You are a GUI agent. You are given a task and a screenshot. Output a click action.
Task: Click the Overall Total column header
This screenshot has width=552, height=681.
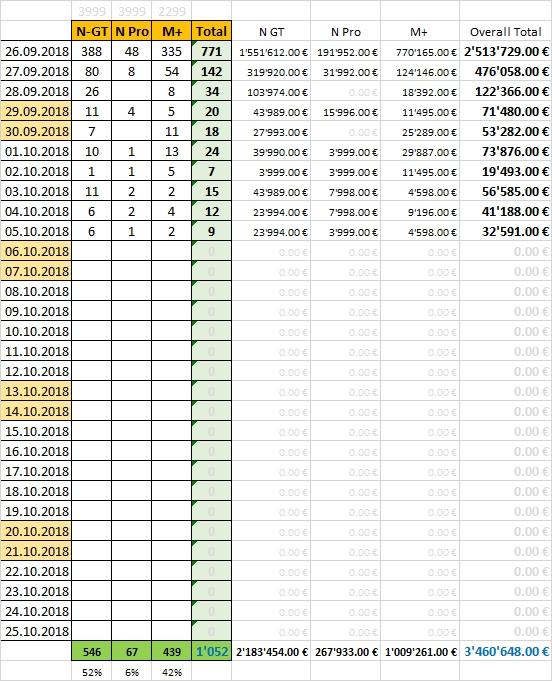point(506,32)
